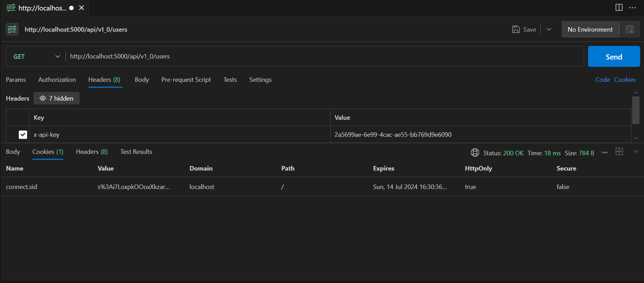Click the globe network icon by Status
This screenshot has height=283, width=644.
coord(475,152)
